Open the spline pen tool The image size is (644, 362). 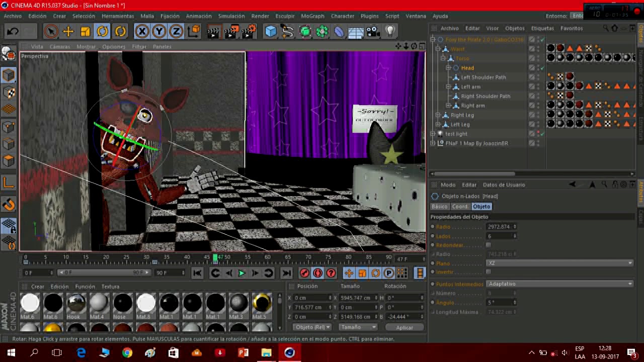(x=288, y=31)
